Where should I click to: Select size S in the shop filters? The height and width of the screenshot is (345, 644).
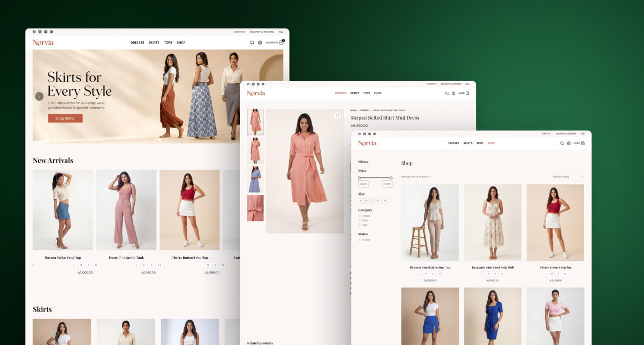[361, 200]
